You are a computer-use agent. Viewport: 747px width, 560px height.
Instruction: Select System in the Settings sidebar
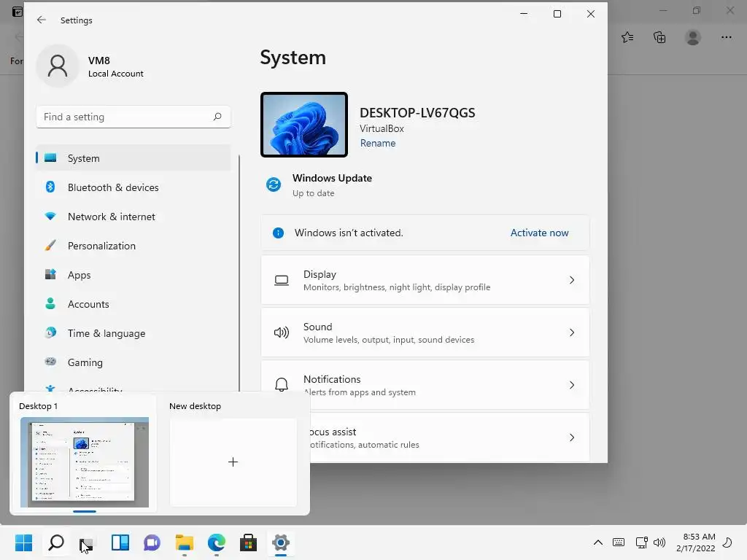click(x=133, y=158)
